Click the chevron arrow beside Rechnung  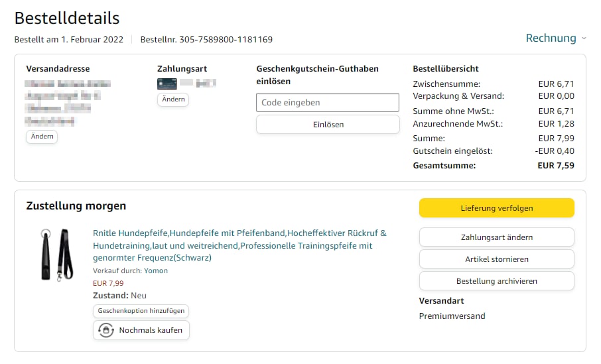584,38
